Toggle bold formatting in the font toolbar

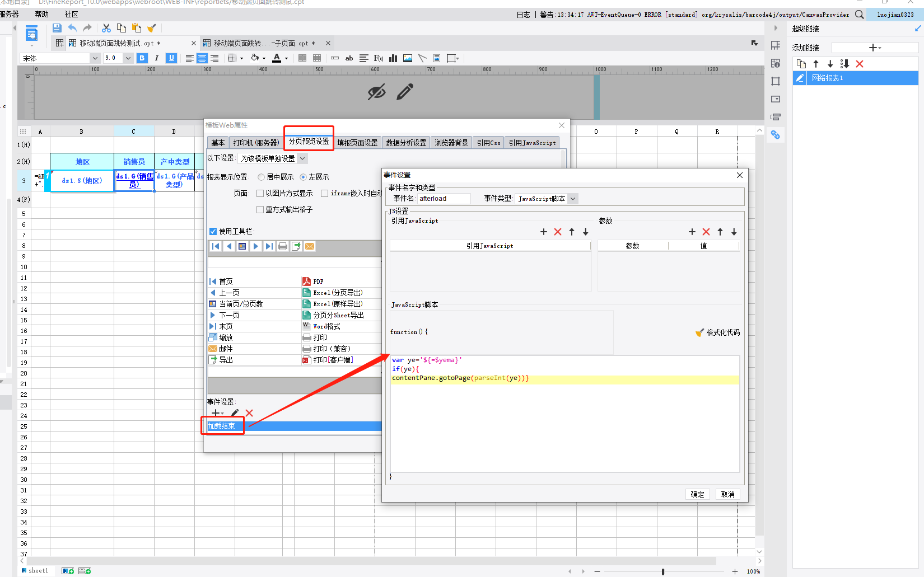pyautogui.click(x=142, y=58)
